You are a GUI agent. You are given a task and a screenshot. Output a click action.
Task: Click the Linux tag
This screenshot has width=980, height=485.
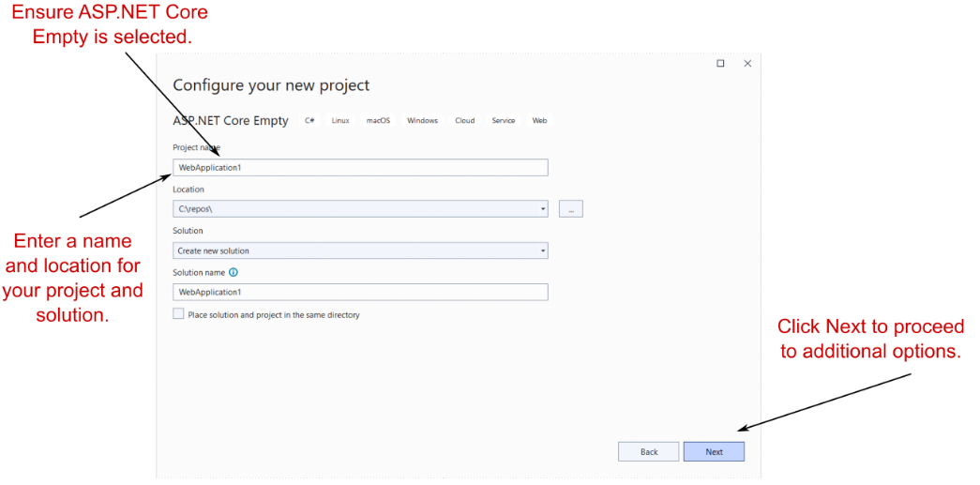point(340,121)
